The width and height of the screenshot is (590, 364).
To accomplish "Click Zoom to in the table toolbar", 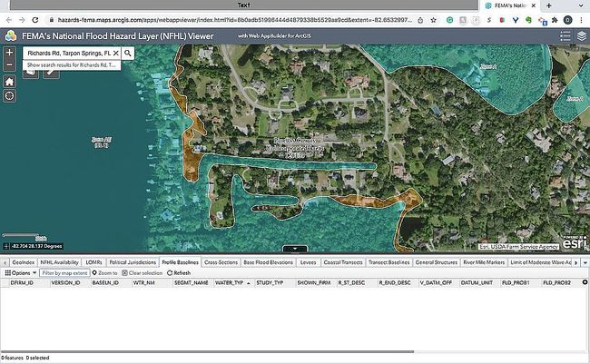I will pyautogui.click(x=105, y=273).
